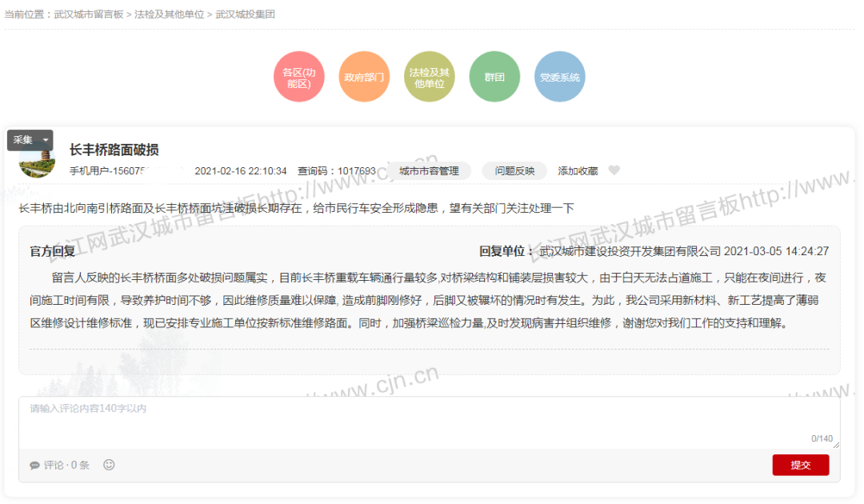Viewport: 864px width, 504px height.
Task: Click the poster's avatar thumbnail
Action: [37, 163]
